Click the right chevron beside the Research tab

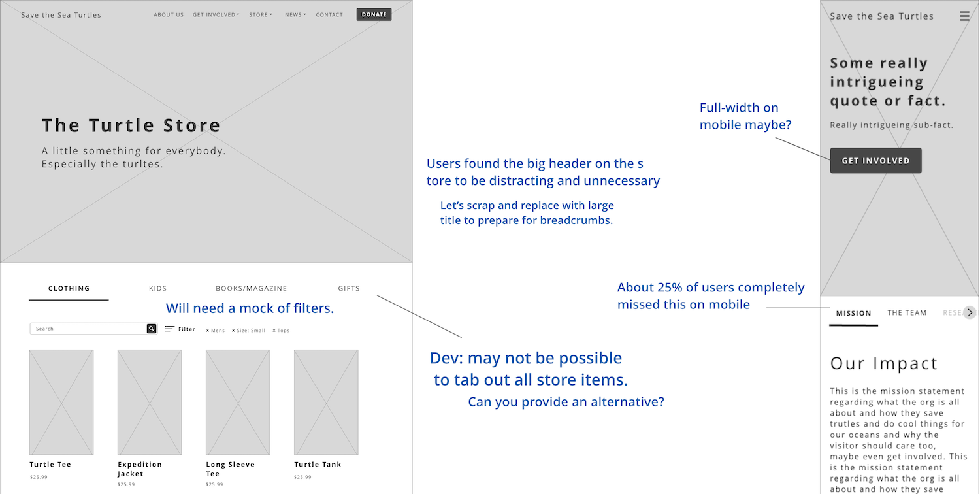(x=970, y=312)
